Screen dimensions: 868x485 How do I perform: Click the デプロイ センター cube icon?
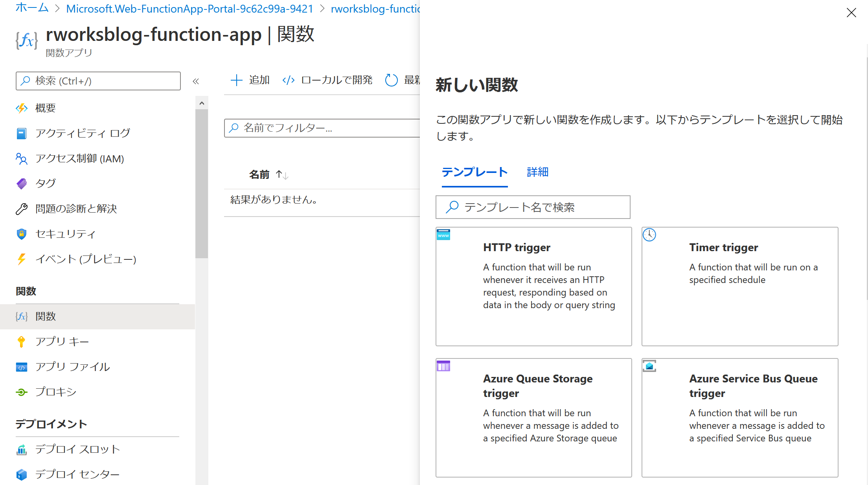pos(22,474)
